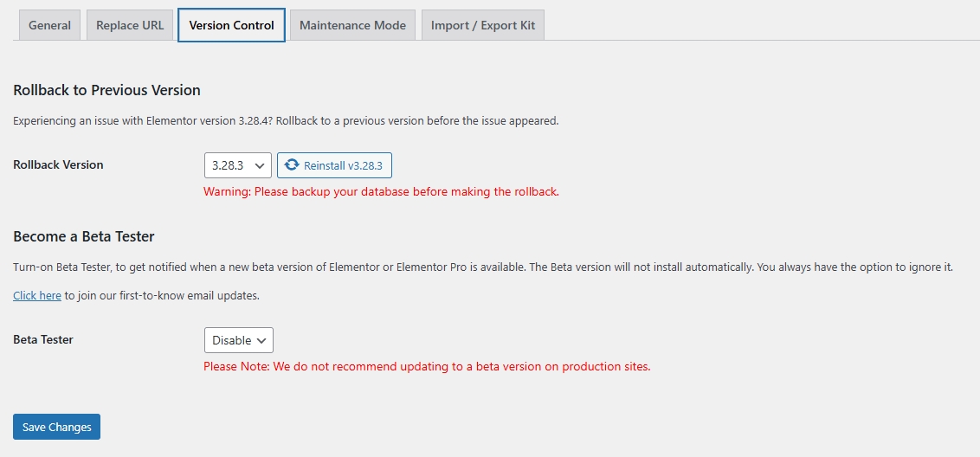Click the "Become a Beta Tester" heading
Image resolution: width=980 pixels, height=457 pixels.
point(83,236)
